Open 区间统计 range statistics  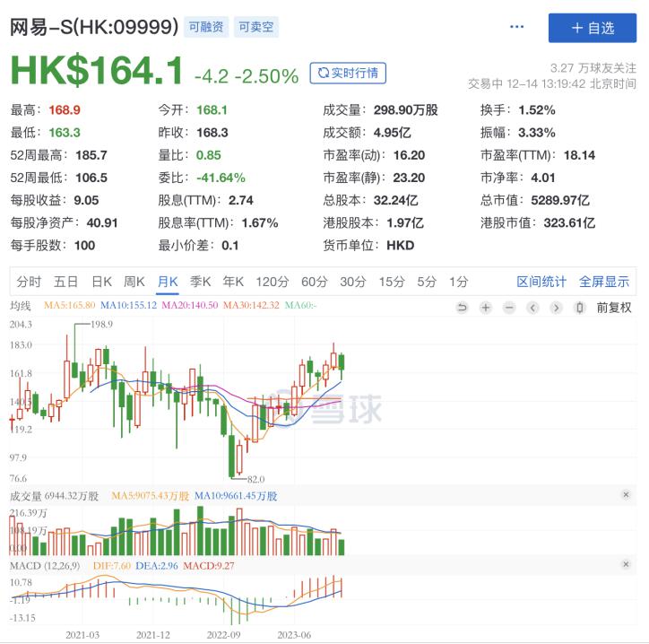pyautogui.click(x=541, y=282)
